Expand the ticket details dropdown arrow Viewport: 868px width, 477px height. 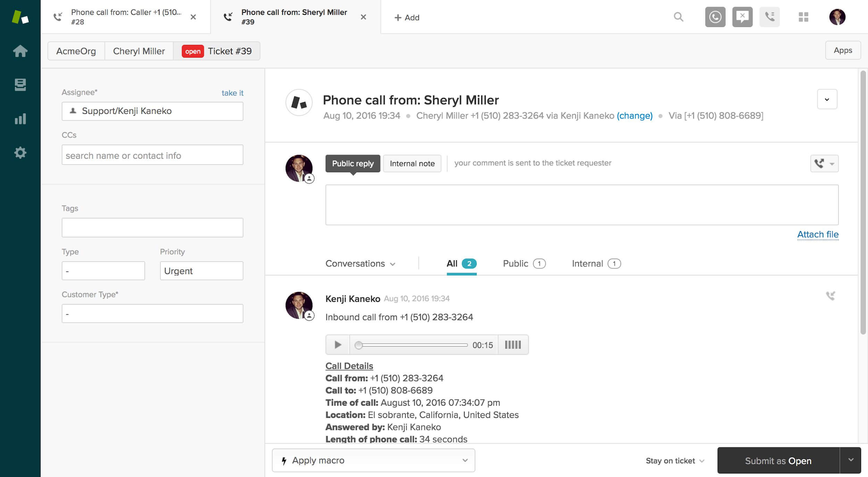click(x=826, y=99)
